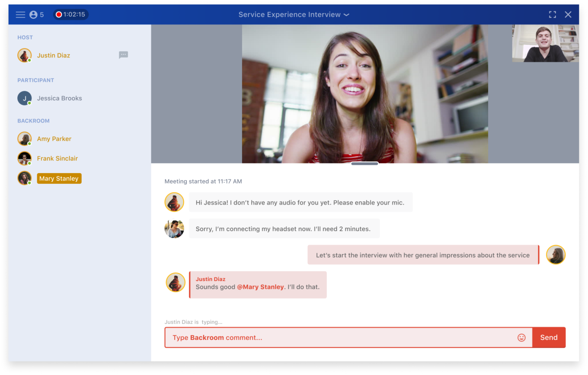Click avatar beside 'Sounds good' message
588x375 pixels.
click(176, 282)
